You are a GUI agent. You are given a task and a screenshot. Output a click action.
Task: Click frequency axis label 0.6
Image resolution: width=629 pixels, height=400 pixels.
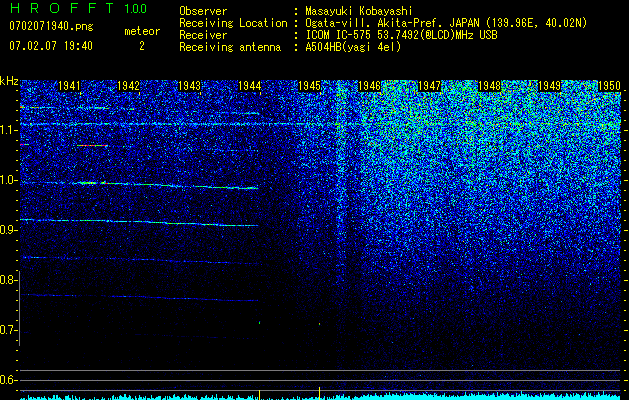(8, 380)
